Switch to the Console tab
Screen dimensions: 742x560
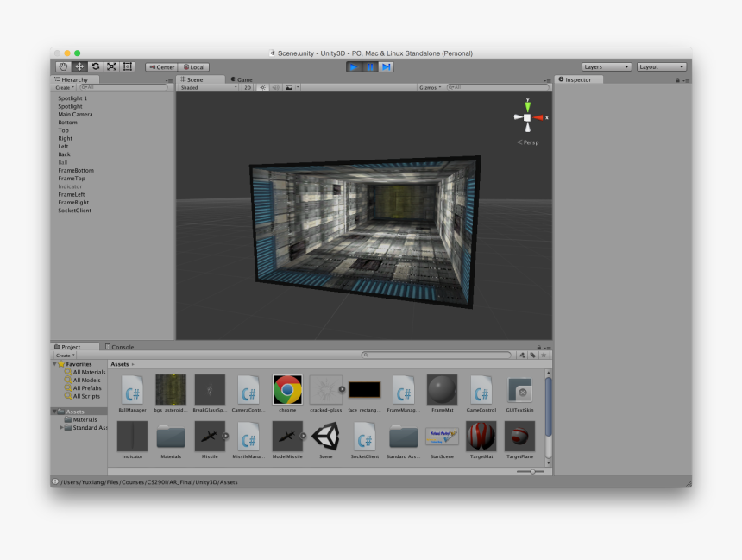pyautogui.click(x=119, y=347)
